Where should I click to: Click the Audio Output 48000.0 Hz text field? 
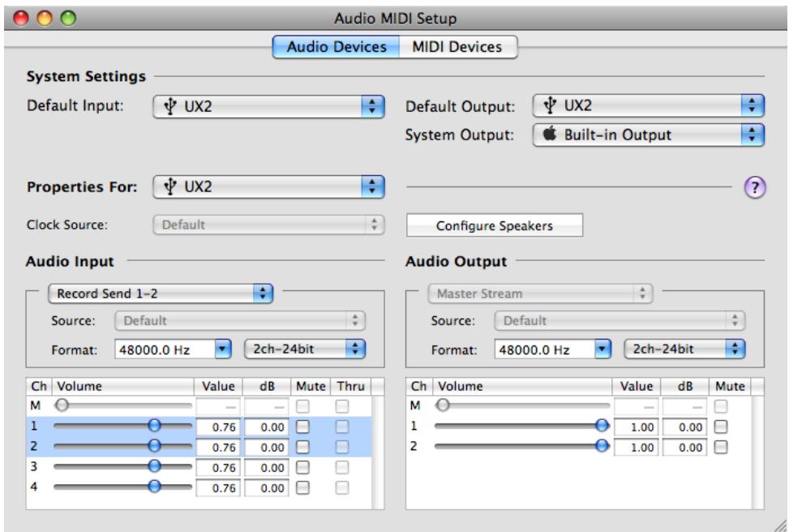click(x=544, y=350)
